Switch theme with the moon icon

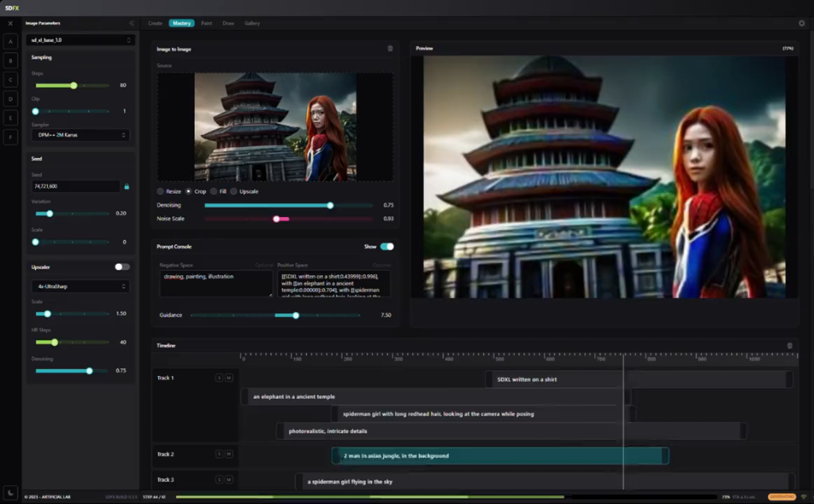pos(10,492)
